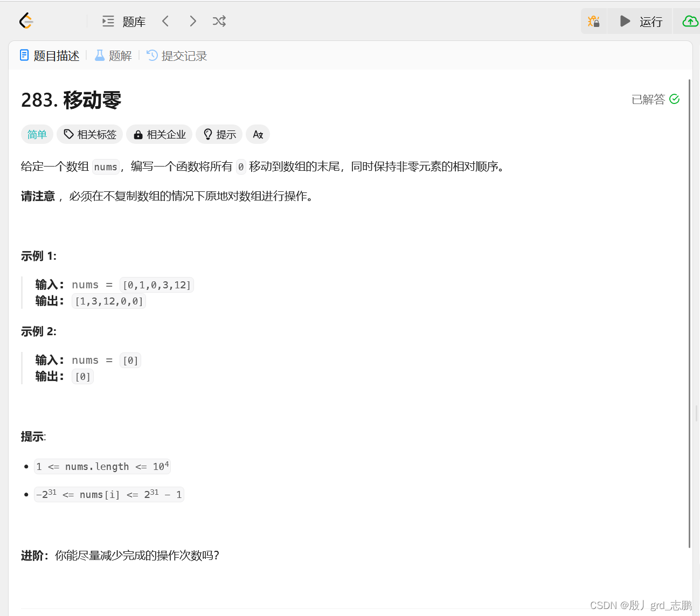The width and height of the screenshot is (700, 616).
Task: Click 示例 2 heading
Action: click(39, 331)
